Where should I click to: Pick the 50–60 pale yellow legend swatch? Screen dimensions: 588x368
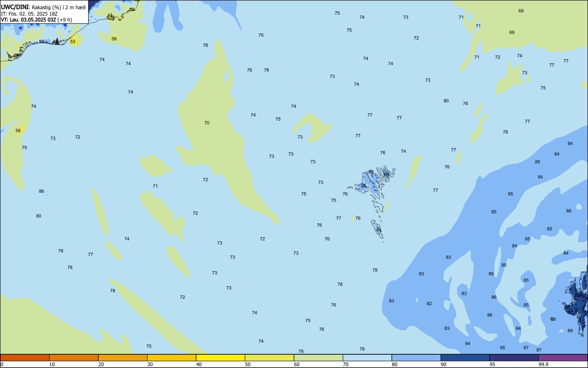(269, 357)
